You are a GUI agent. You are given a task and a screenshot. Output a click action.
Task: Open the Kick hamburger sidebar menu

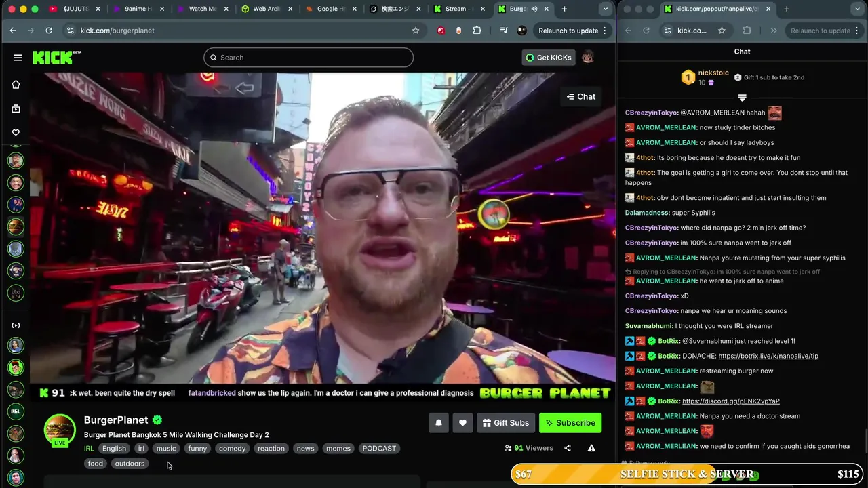[18, 58]
